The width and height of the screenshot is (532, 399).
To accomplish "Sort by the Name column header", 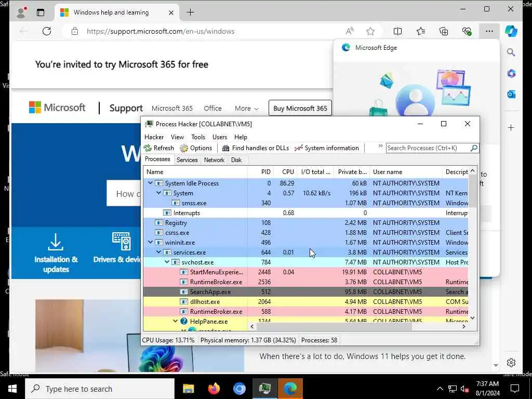I will 195,172.
